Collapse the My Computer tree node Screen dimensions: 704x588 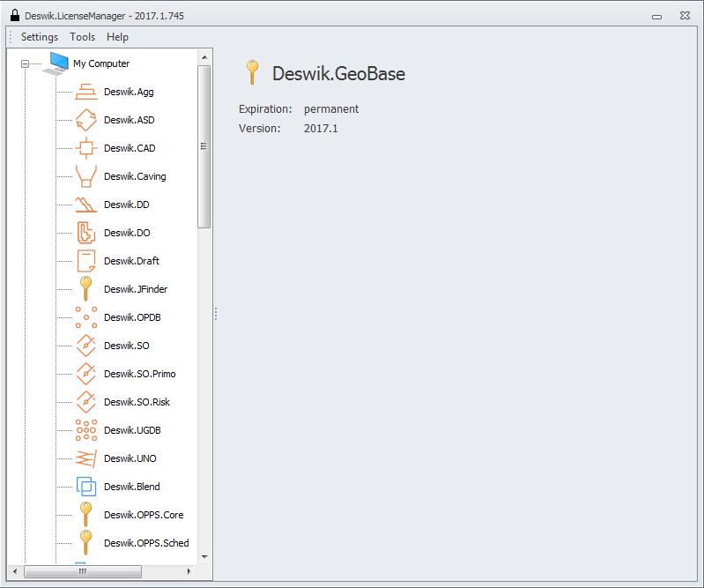[x=26, y=63]
